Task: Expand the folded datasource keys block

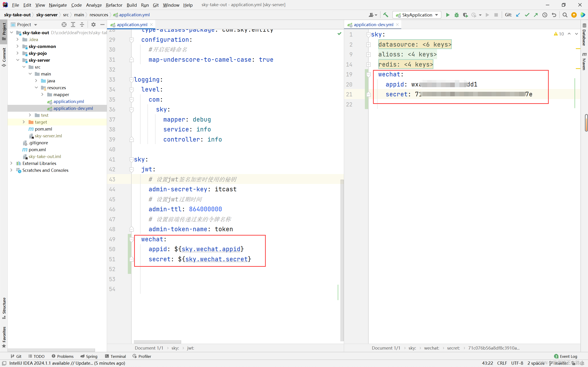Action: pyautogui.click(x=369, y=44)
